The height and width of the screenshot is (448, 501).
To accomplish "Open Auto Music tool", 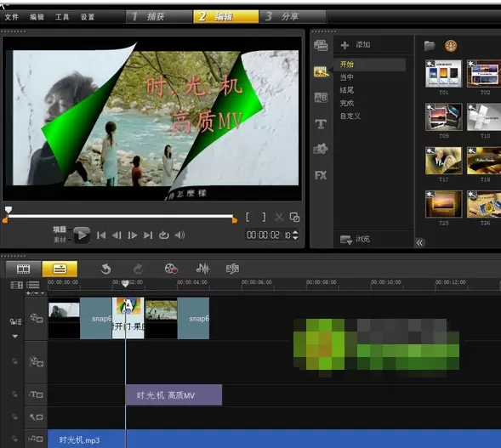I will [x=232, y=269].
